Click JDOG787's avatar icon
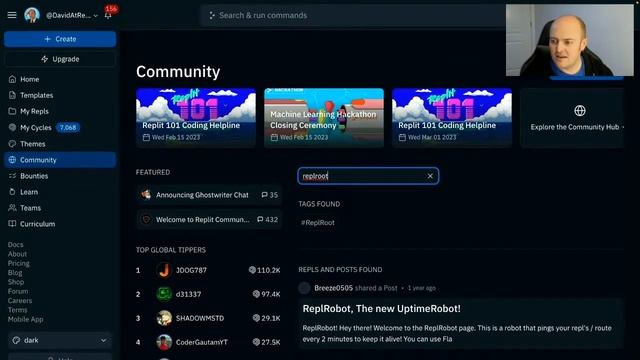The height and width of the screenshot is (360, 640). tap(164, 270)
